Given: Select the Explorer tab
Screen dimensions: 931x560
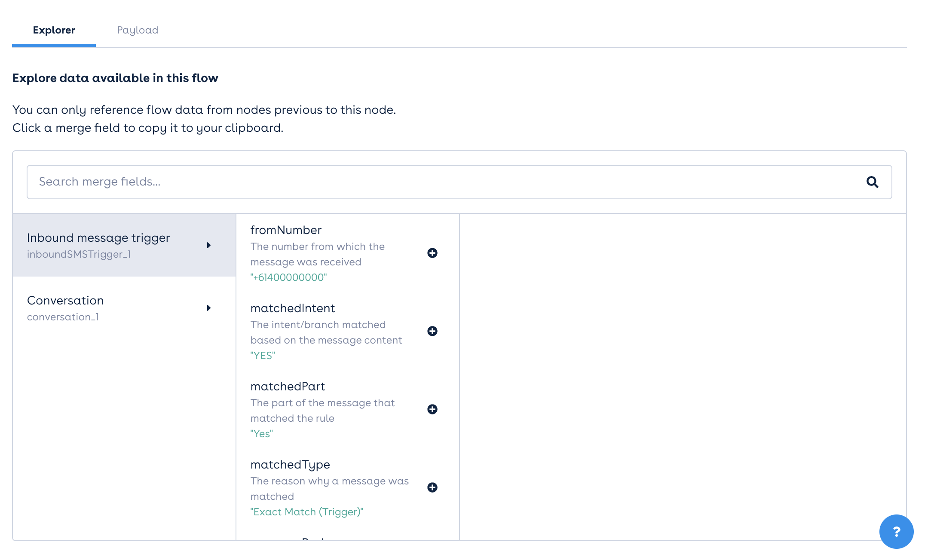Looking at the screenshot, I should click(54, 30).
